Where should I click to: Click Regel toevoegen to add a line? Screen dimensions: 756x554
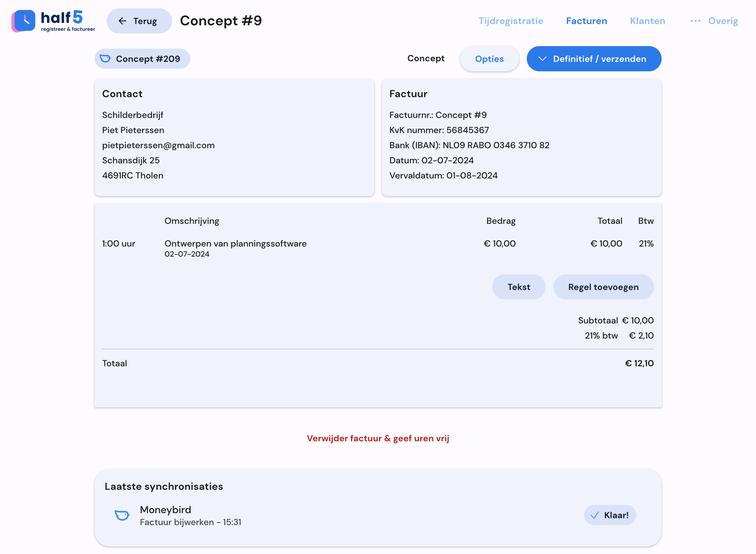click(x=603, y=287)
